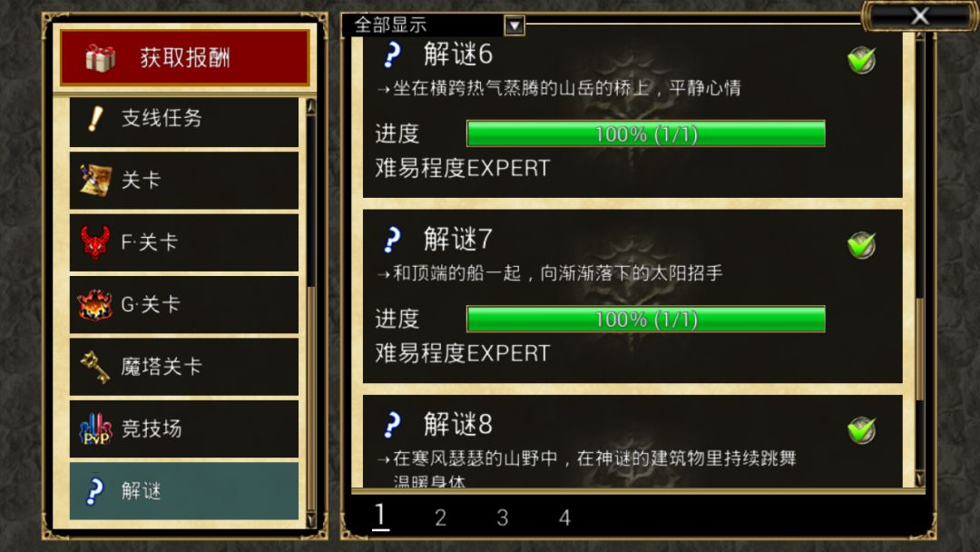
Task: Click the question mark icon beside 解谜7
Action: (392, 239)
